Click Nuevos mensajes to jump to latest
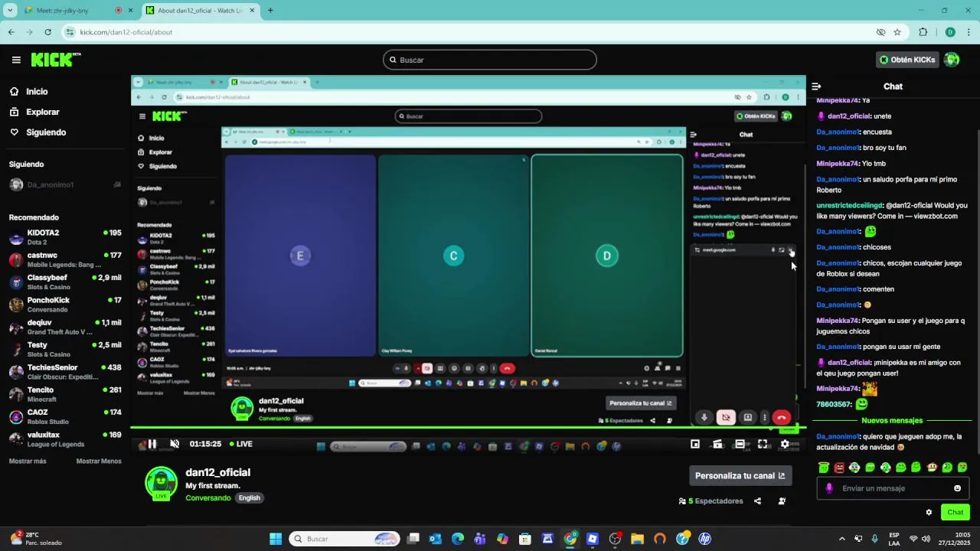The width and height of the screenshot is (980, 551). point(892,420)
